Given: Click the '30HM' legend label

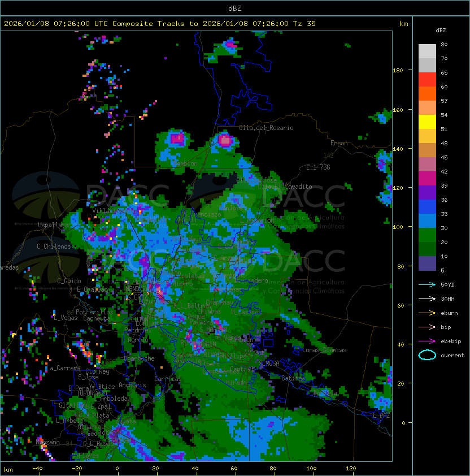Looking at the screenshot, I should click(x=447, y=298).
